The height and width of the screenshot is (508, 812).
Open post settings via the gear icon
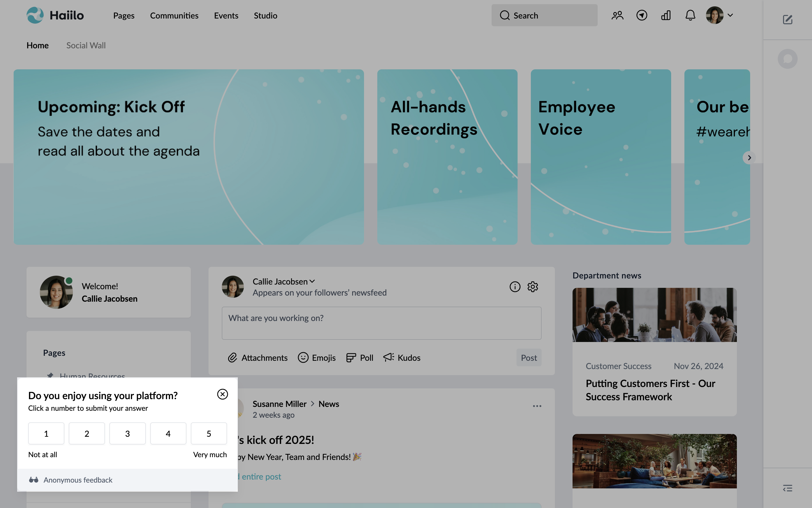pos(532,286)
